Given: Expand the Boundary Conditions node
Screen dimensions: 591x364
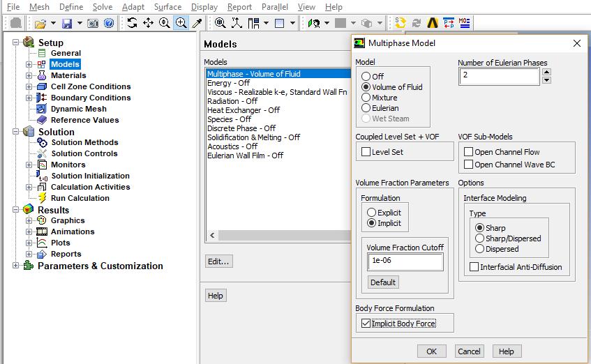Looking at the screenshot, I should 29,98.
